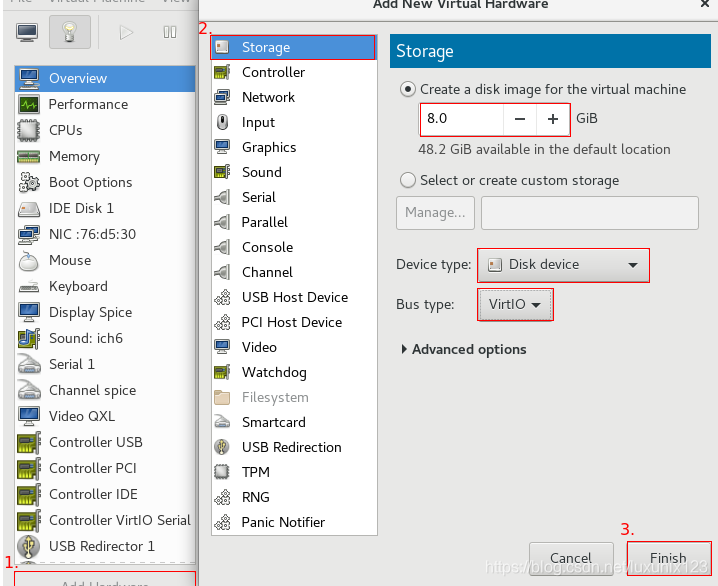Choose the Panic Notifier hardware type
Screen dimensions: 718x586
294,522
